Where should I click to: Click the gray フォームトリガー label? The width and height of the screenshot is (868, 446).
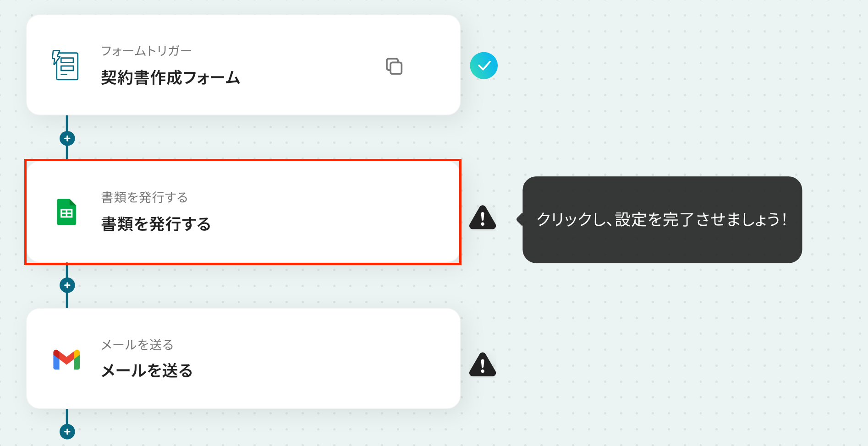146,51
